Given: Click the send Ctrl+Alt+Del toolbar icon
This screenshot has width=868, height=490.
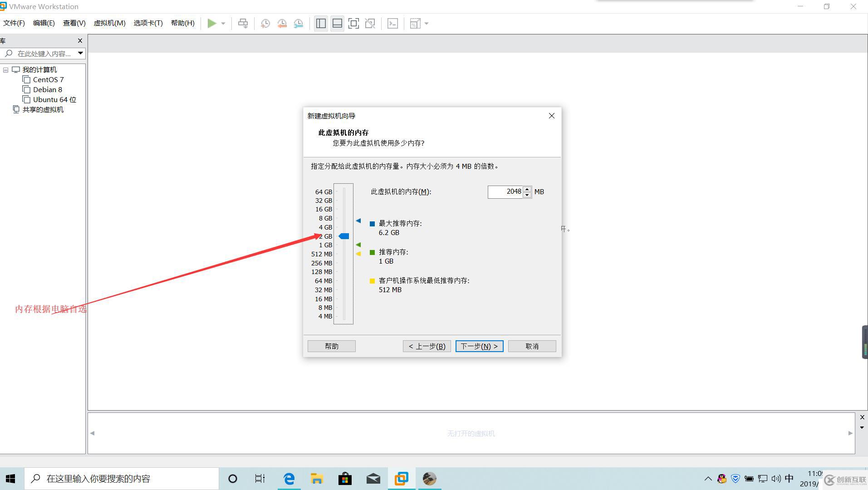Looking at the screenshot, I should 243,24.
